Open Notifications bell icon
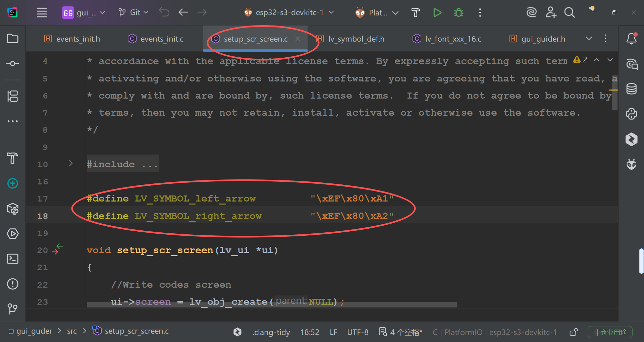This screenshot has width=644, height=342. click(632, 38)
